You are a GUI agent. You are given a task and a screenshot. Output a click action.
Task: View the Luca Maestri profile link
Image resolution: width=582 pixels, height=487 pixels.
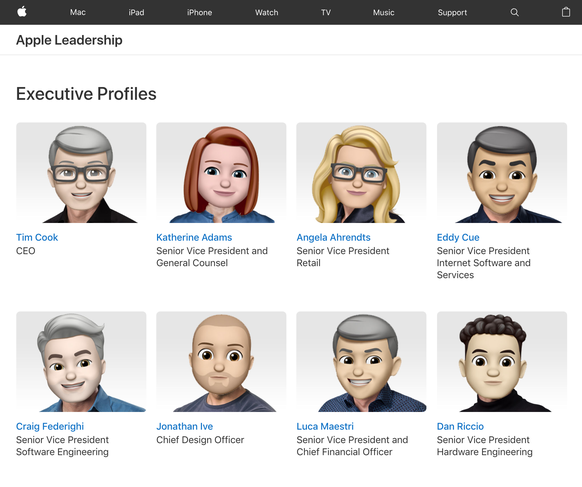pyautogui.click(x=325, y=426)
